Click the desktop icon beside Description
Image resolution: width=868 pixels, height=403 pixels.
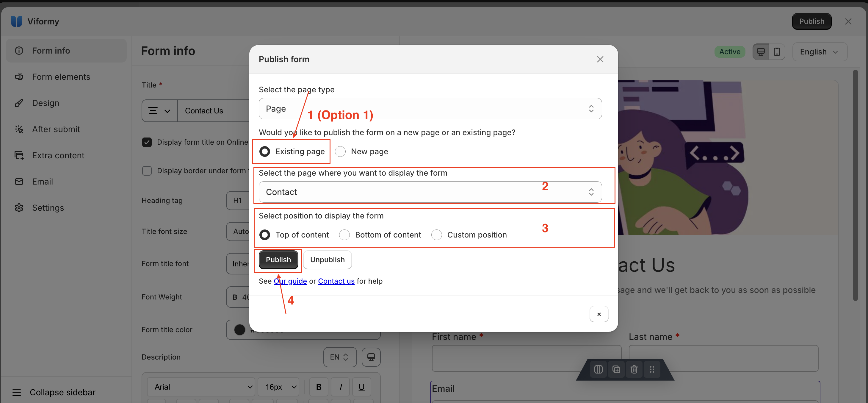[x=371, y=357]
